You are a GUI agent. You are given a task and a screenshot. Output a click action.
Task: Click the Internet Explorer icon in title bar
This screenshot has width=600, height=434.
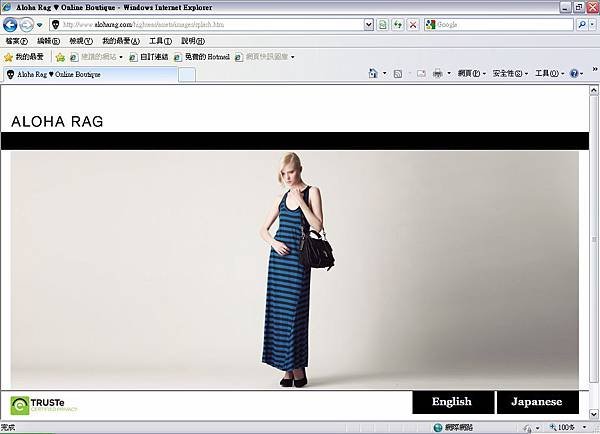click(7, 7)
